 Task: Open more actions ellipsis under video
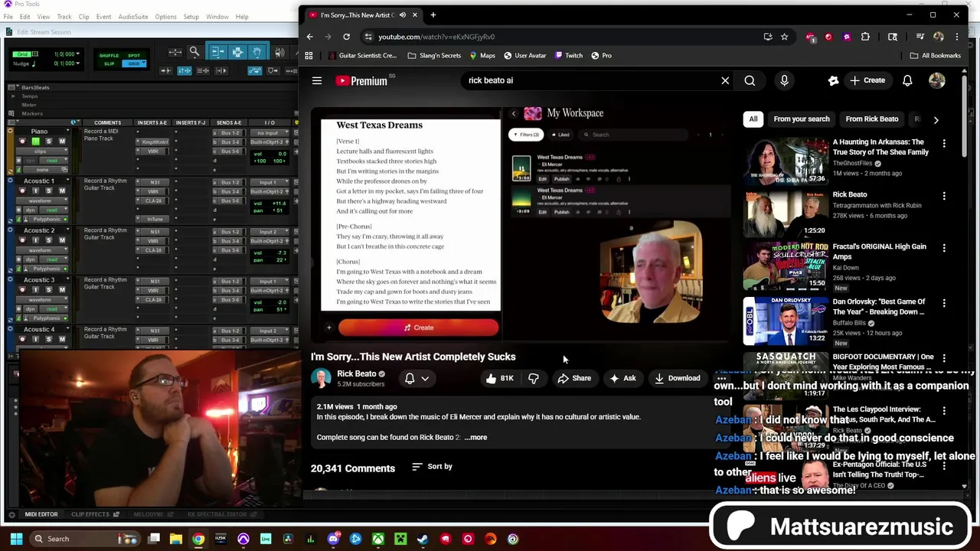[721, 378]
